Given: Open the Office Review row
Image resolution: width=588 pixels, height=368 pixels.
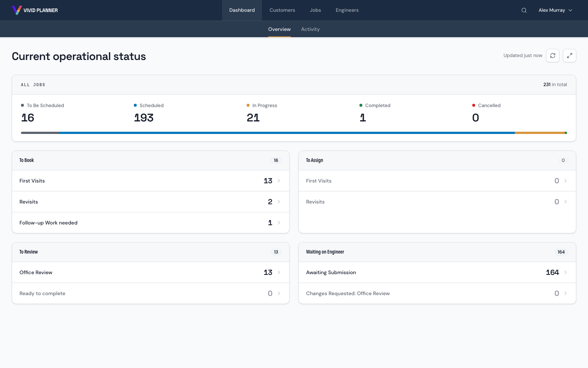Looking at the screenshot, I should click(151, 272).
